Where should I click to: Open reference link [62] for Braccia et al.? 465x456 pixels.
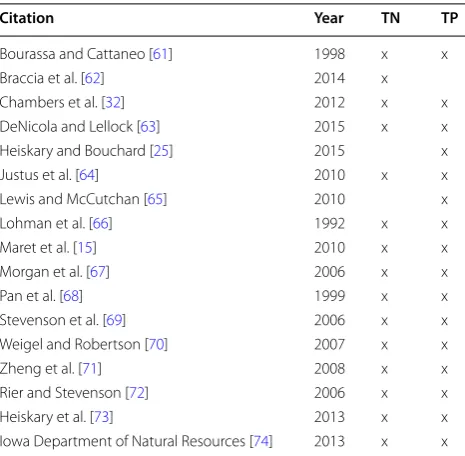[93, 78]
